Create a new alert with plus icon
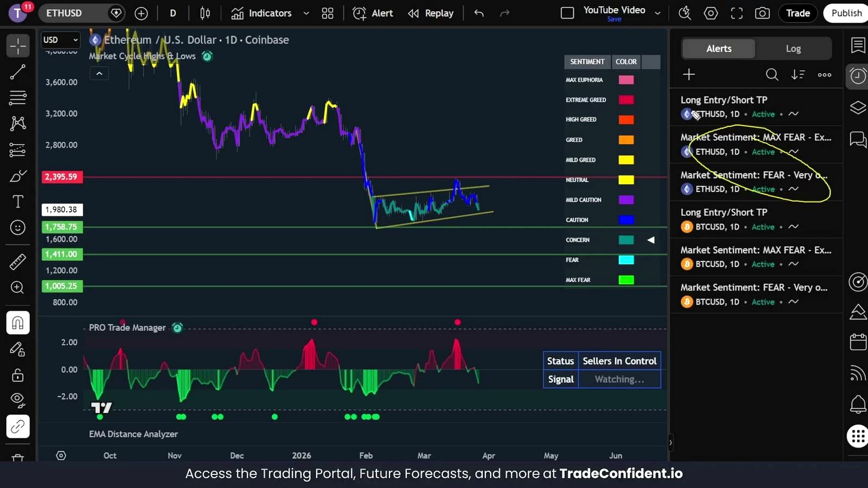Image resolution: width=868 pixels, height=488 pixels. (689, 74)
